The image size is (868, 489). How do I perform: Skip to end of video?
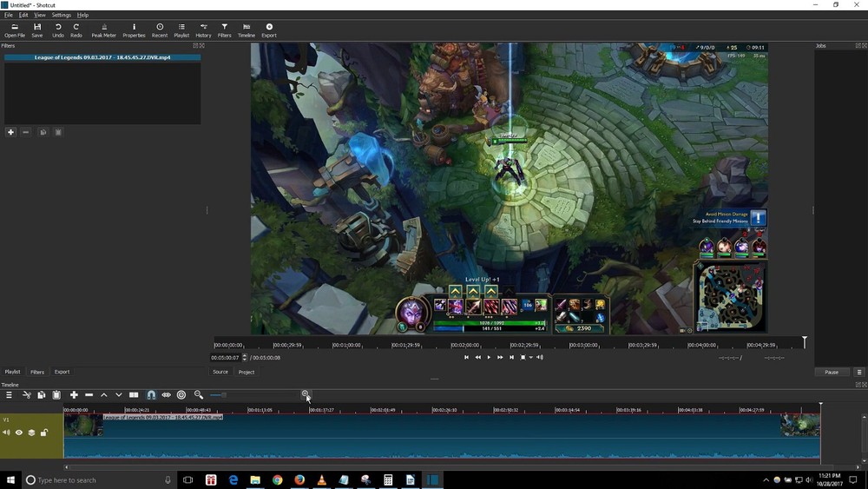click(511, 357)
